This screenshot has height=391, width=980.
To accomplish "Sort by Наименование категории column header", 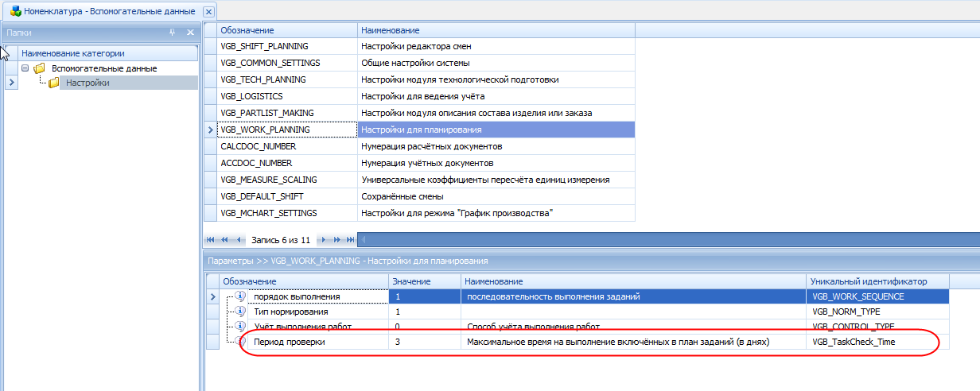I will coord(107,53).
